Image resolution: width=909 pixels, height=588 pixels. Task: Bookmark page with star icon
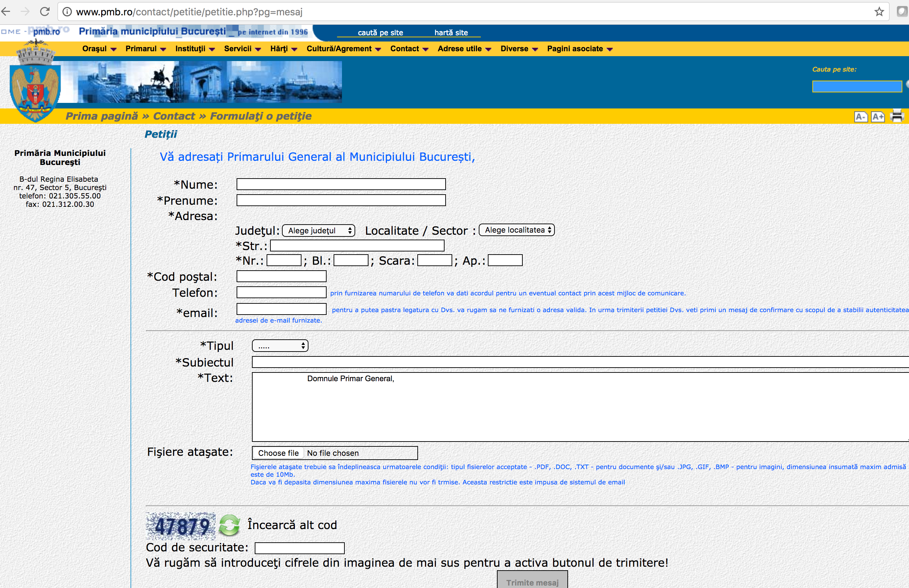879,12
